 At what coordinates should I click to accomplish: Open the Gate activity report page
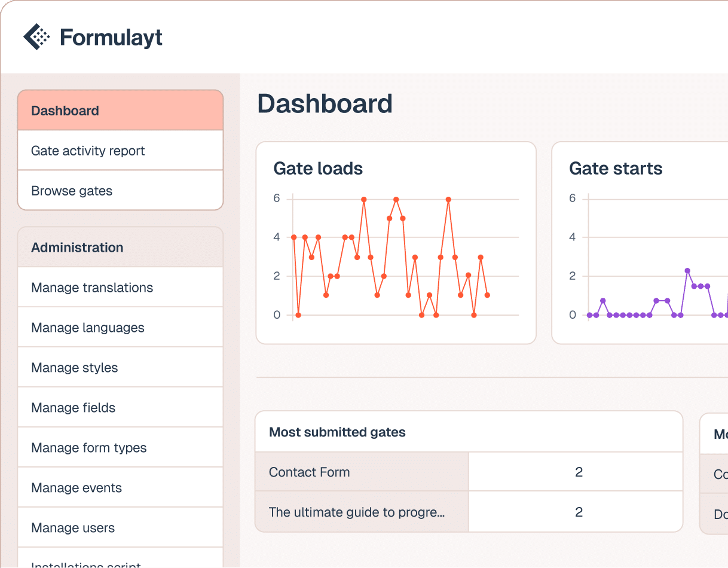(120, 151)
